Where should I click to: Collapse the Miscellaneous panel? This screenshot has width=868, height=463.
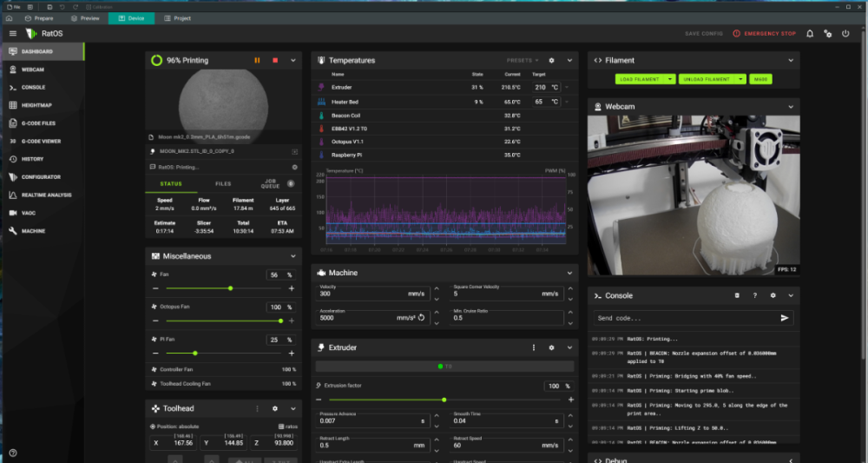pos(293,256)
